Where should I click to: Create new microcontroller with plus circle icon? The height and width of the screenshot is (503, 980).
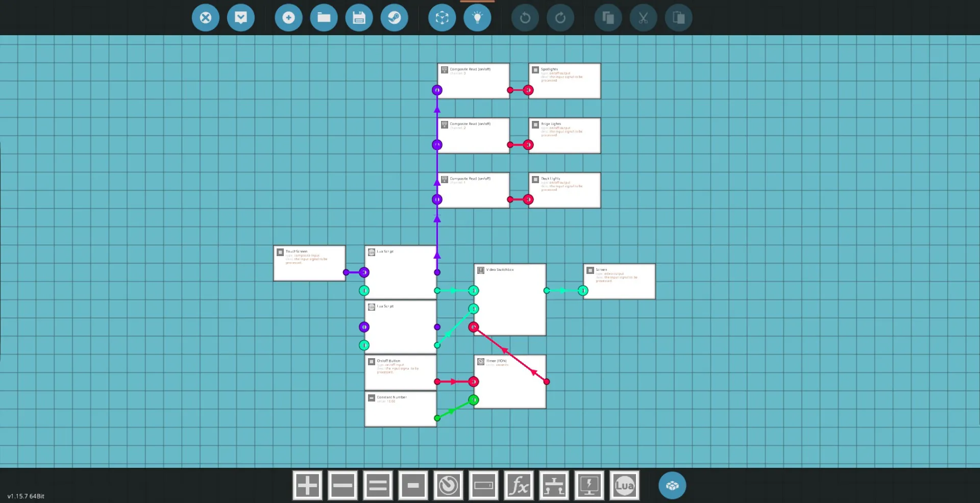(x=288, y=18)
